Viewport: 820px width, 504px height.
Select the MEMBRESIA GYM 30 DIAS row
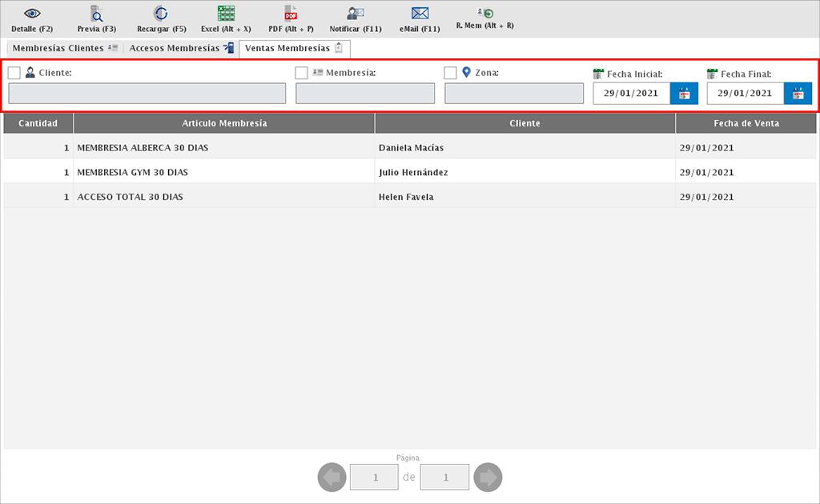(x=224, y=172)
